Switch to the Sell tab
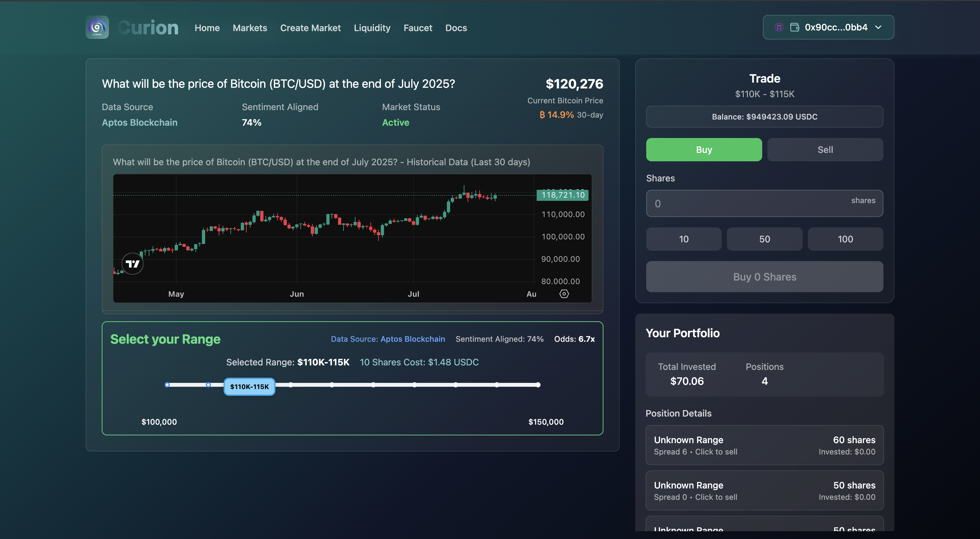The image size is (980, 539). [x=825, y=150]
